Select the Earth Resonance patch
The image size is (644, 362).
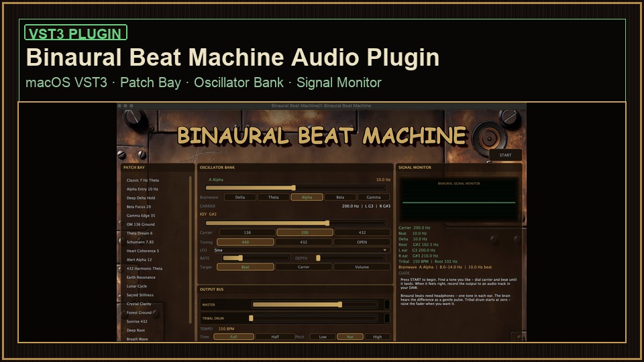coord(141,278)
